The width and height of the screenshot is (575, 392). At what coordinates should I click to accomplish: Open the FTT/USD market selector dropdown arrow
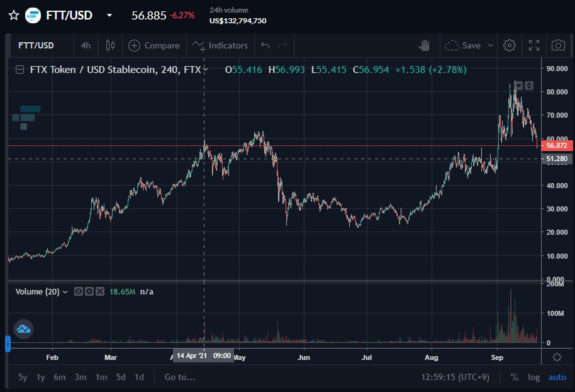tap(109, 15)
